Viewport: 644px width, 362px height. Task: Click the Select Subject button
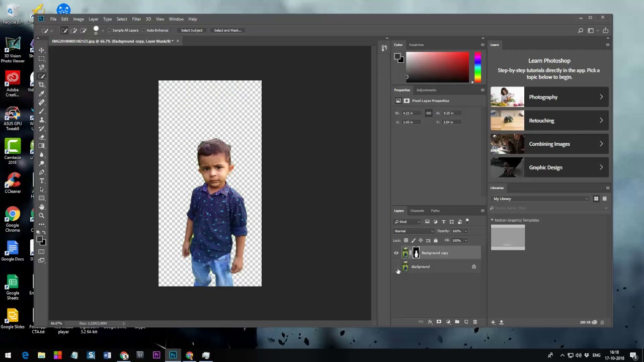pyautogui.click(x=191, y=30)
